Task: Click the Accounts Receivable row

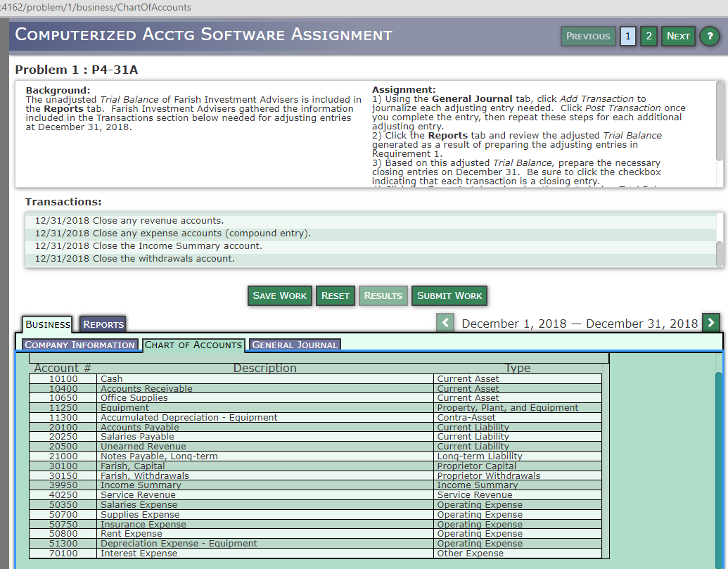Action: [315, 388]
